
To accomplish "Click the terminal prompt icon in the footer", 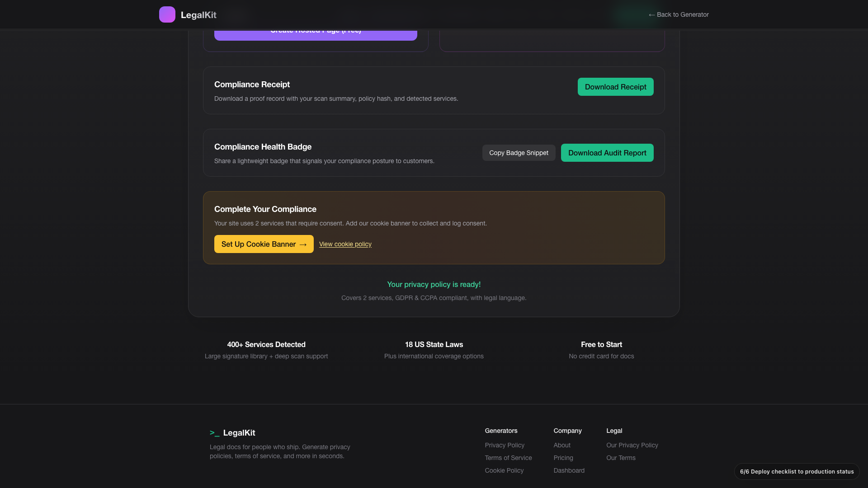I will pyautogui.click(x=214, y=433).
